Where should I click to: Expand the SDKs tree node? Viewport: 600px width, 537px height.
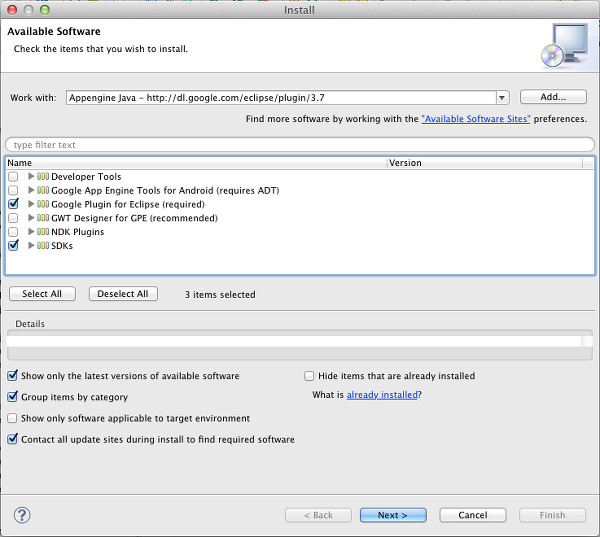(31, 245)
